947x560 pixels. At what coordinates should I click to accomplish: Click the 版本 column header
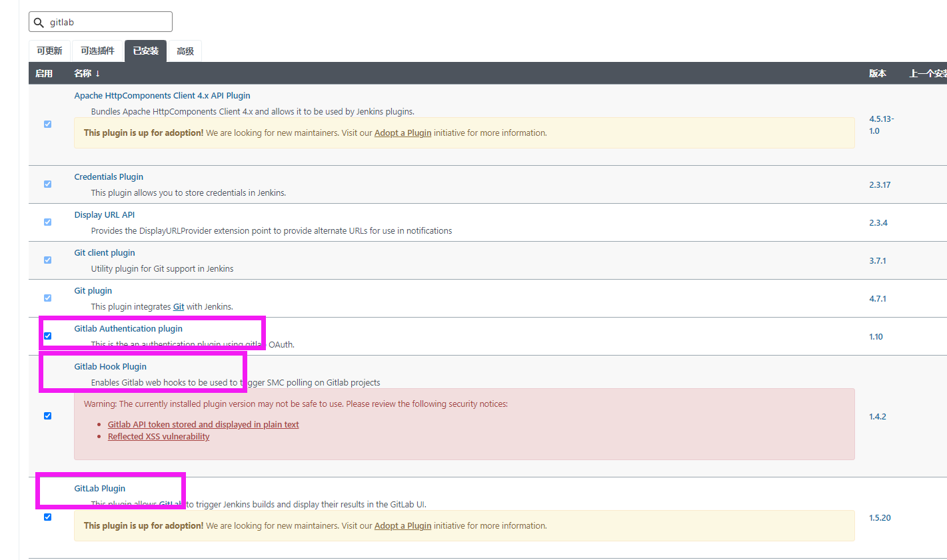coord(878,73)
